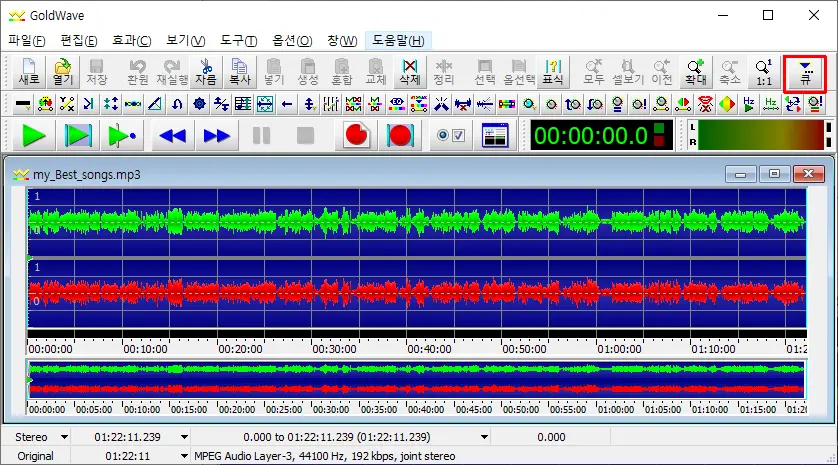Open the Pop/Click spark filter icon
838x465 pixels.
[x=441, y=104]
